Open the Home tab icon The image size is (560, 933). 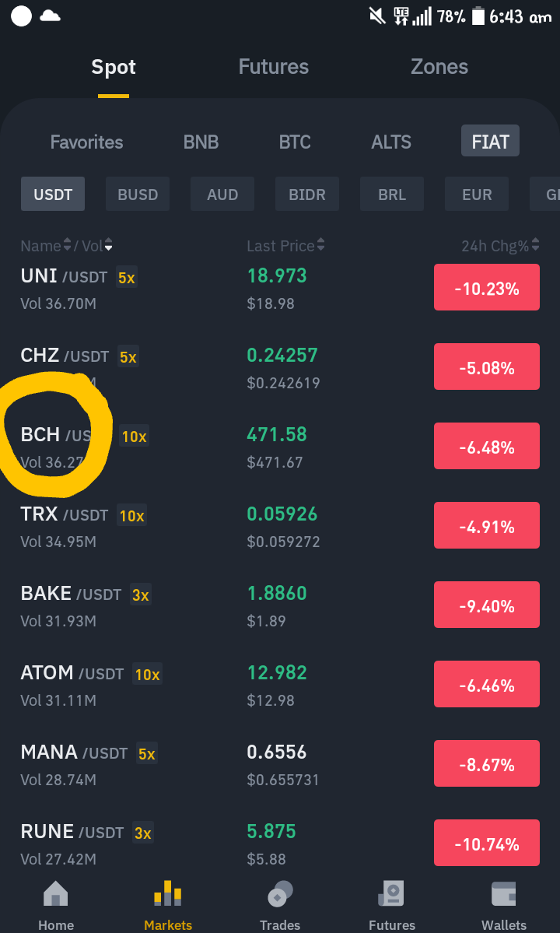56,894
